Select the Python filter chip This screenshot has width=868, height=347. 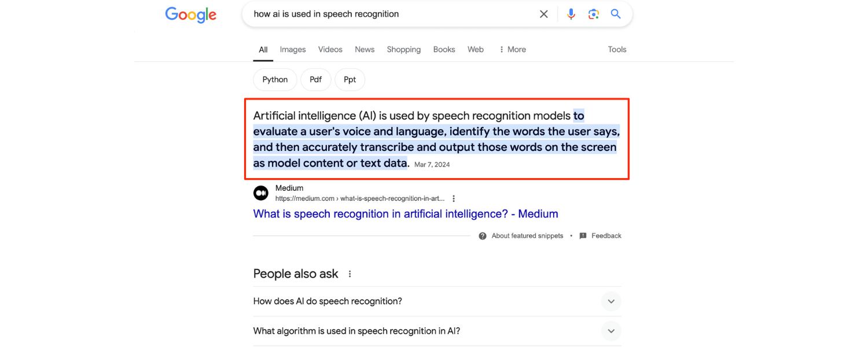point(274,79)
